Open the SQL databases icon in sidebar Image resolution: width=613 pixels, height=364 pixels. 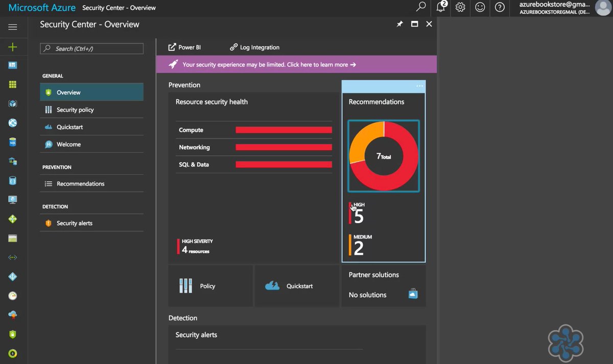click(x=13, y=142)
